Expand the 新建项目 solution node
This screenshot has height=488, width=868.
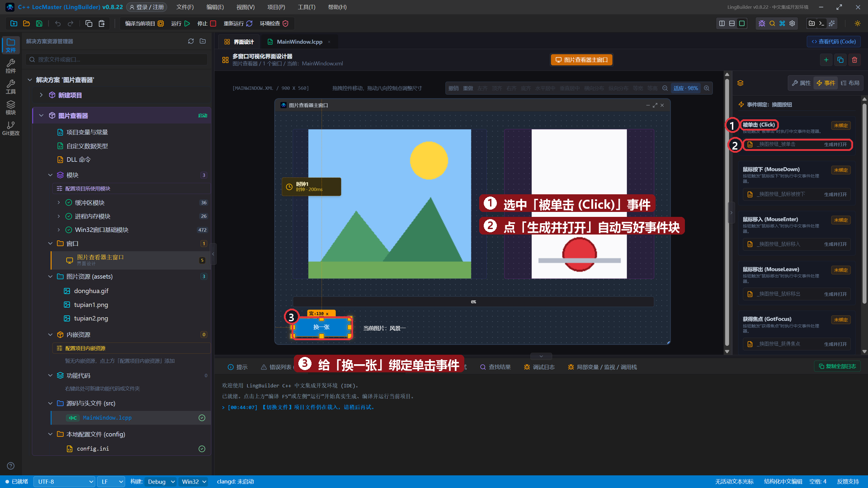tap(41, 95)
